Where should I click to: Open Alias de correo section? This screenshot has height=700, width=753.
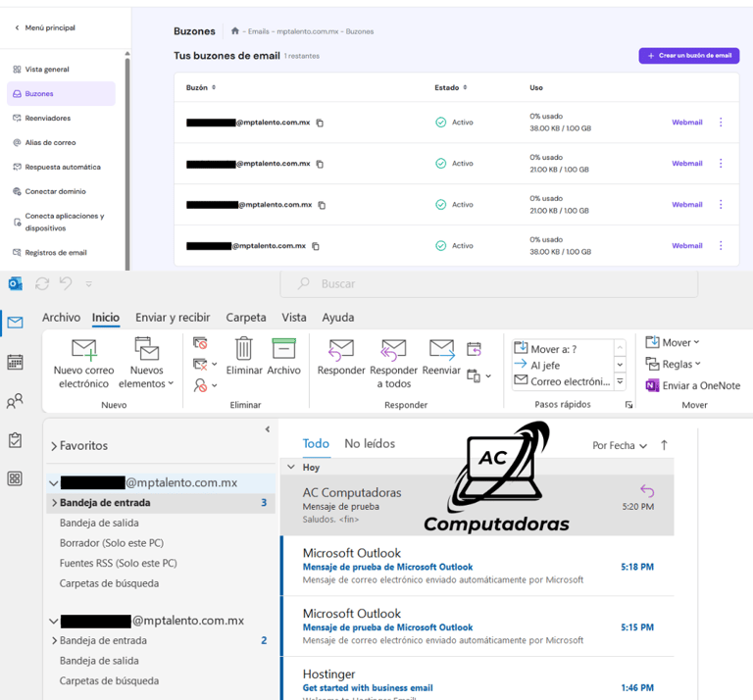point(44,142)
